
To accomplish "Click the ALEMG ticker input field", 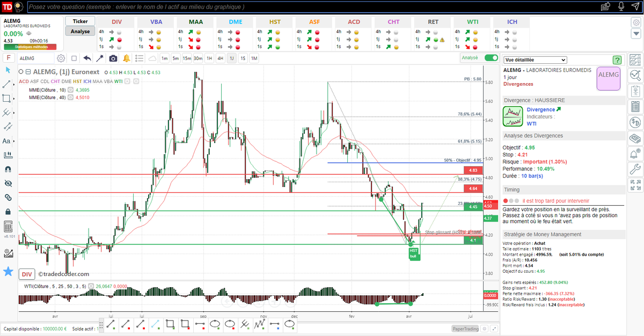I will click(36, 58).
